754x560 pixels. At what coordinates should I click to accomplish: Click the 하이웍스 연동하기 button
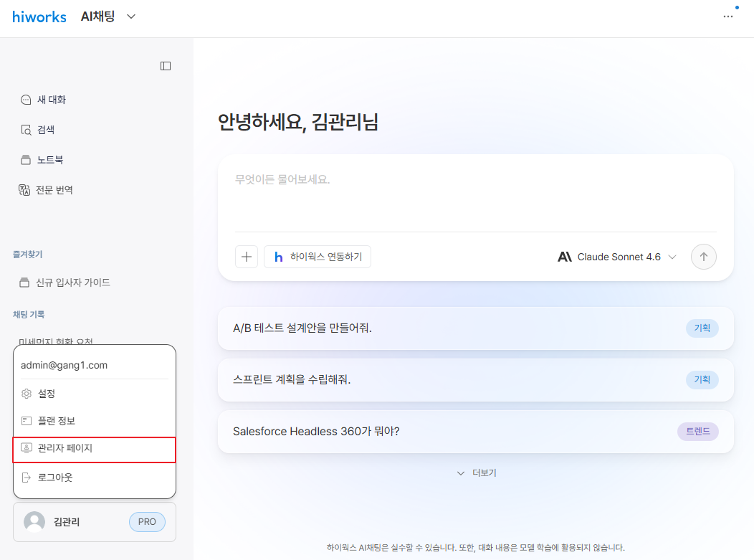pyautogui.click(x=318, y=257)
